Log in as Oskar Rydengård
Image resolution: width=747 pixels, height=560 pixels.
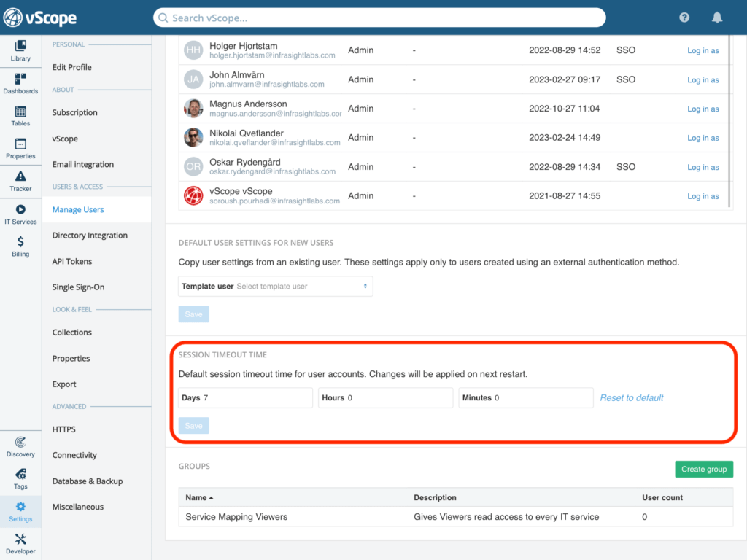click(x=703, y=167)
